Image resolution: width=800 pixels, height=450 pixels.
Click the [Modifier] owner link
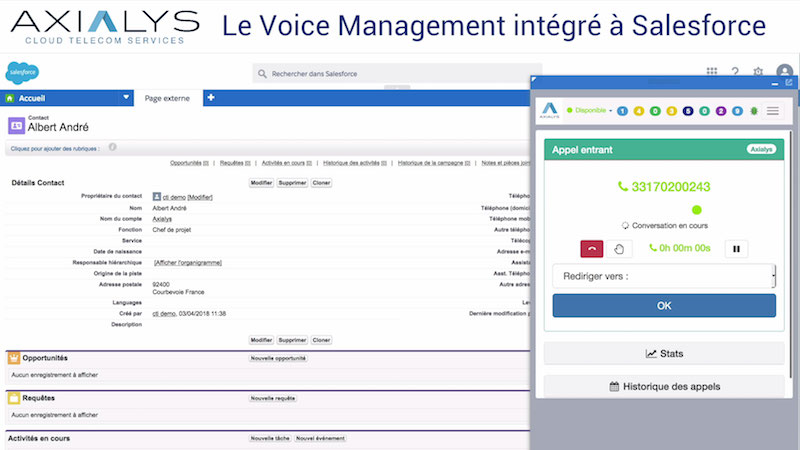click(x=200, y=197)
